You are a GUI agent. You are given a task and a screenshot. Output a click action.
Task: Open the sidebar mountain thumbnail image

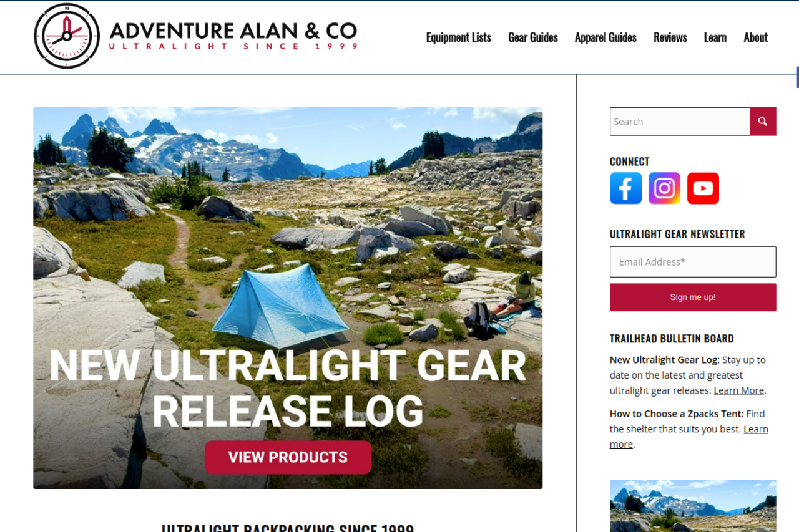(693, 506)
